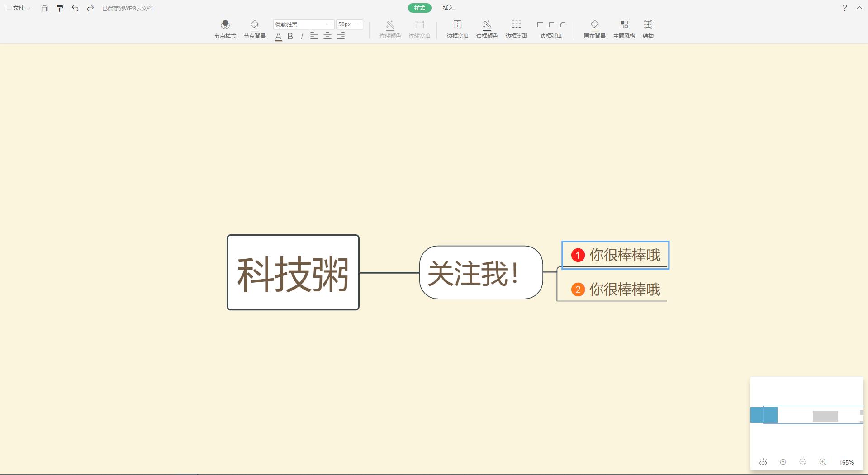868x475 pixels.
Task: Open the 边框颜色 (border color) tool
Action: (x=487, y=28)
